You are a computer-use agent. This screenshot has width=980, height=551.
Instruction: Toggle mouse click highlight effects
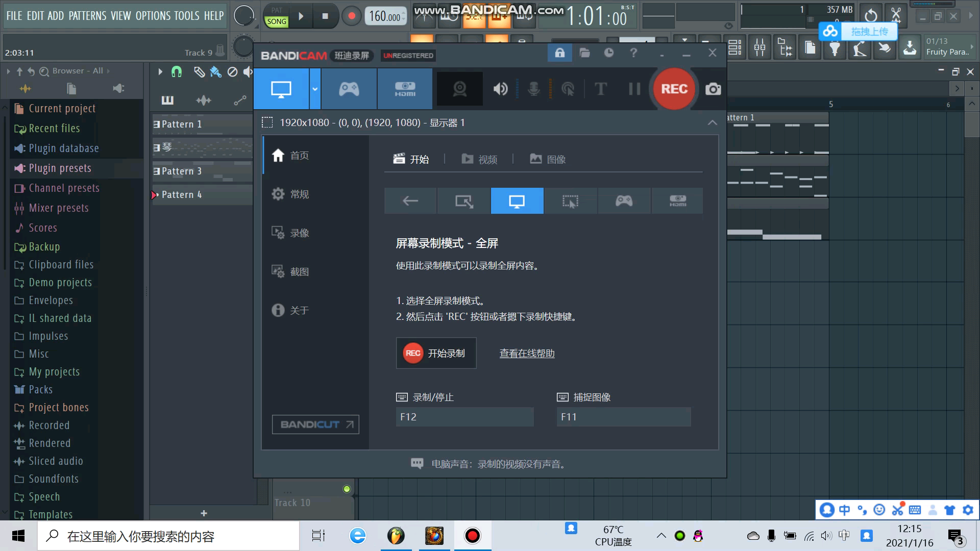(x=568, y=89)
